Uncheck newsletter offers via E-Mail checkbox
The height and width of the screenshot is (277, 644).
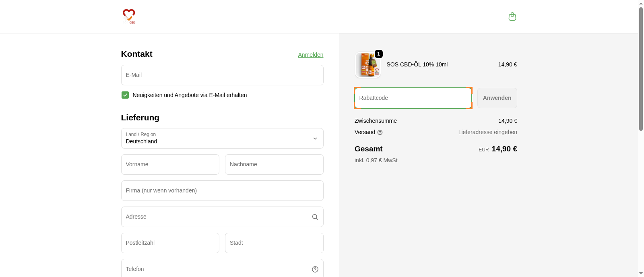tap(125, 95)
